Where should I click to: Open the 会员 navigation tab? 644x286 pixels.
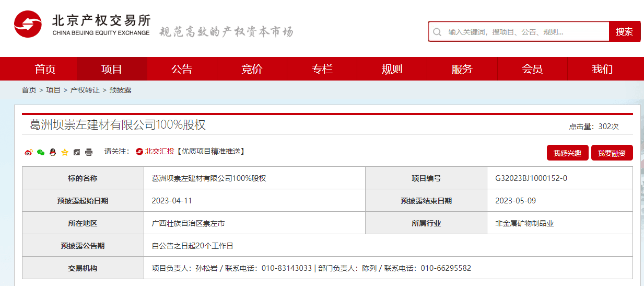[532, 69]
